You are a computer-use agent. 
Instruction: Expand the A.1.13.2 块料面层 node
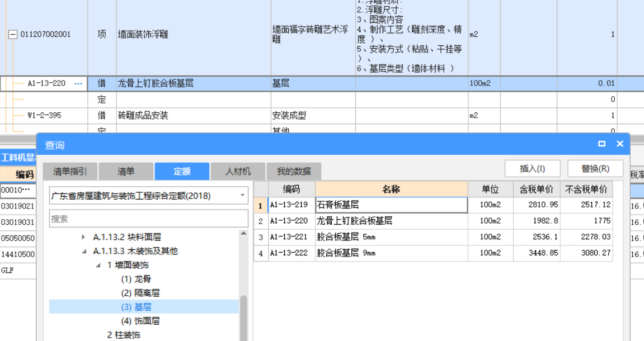point(83,237)
